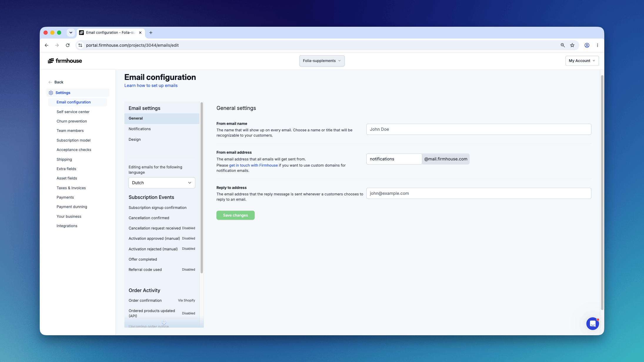The image size is (644, 362).
Task: Click get in touch with Firmhouse link
Action: pos(253,165)
